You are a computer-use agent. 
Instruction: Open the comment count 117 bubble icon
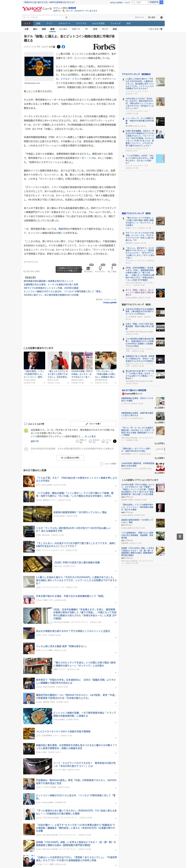(45, 47)
